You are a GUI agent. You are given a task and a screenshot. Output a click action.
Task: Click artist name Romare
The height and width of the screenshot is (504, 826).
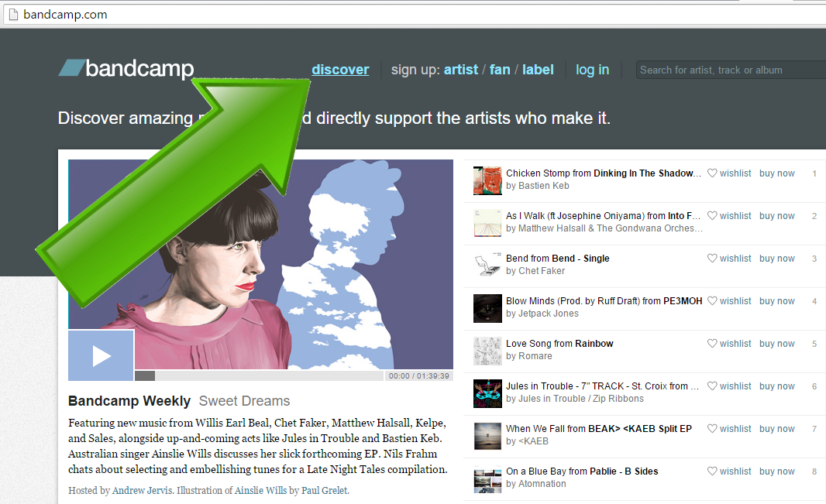coord(535,356)
